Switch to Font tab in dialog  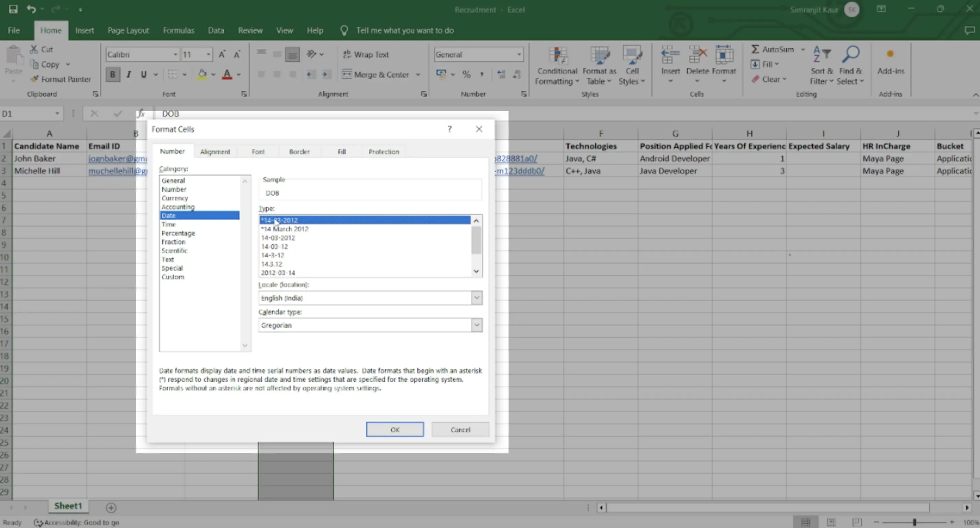258,151
